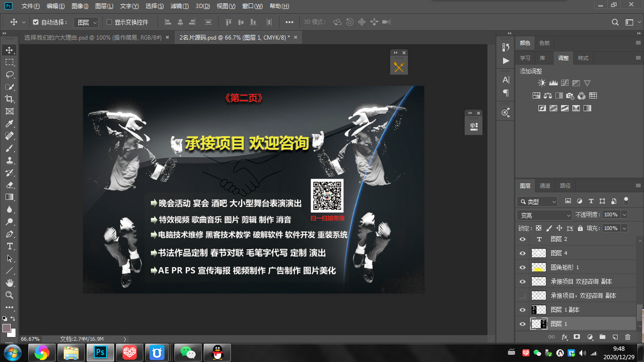Open the Windows Start button
This screenshot has width=644, height=362.
point(12,352)
